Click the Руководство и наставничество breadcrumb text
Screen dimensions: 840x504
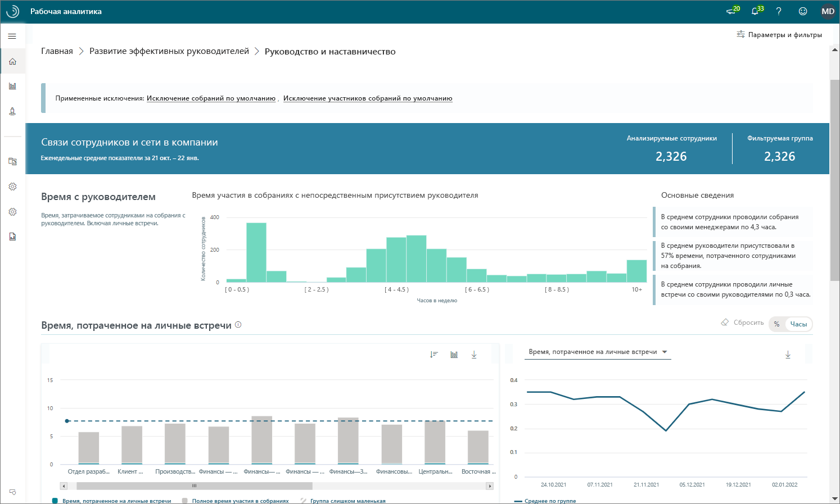(330, 52)
